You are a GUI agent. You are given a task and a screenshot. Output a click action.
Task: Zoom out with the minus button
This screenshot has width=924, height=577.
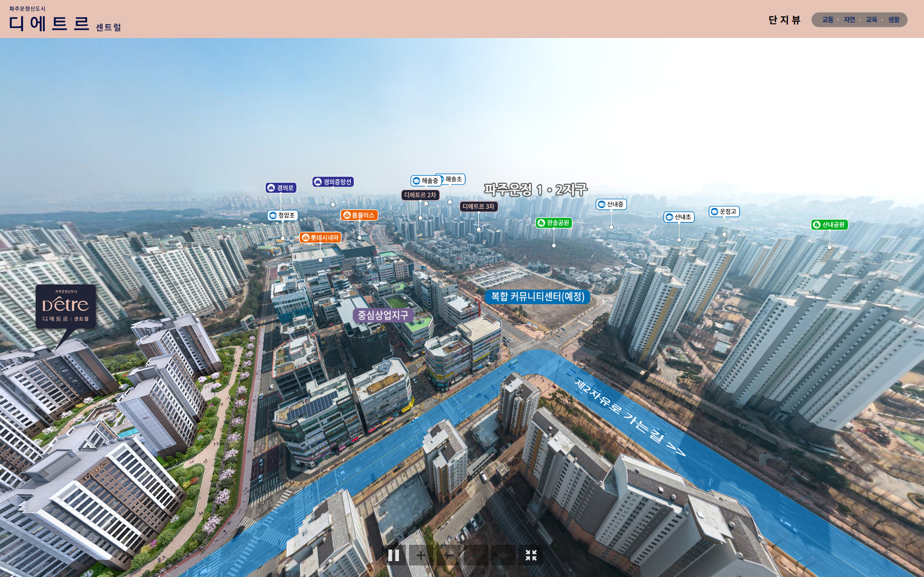449,555
